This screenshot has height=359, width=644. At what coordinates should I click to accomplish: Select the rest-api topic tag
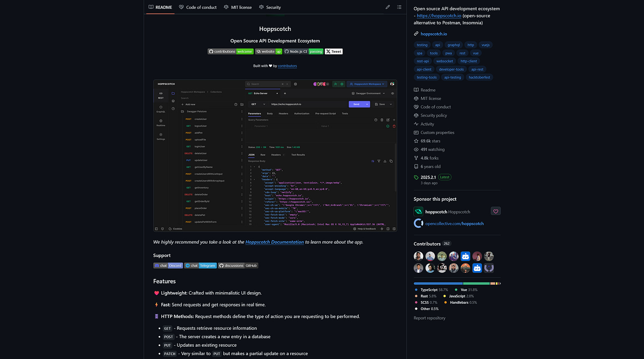[423, 61]
